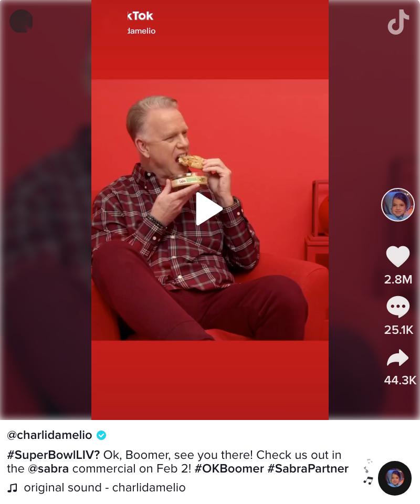Image resolution: width=420 pixels, height=504 pixels.
Task: Click the dark round icon top left
Action: pos(21,21)
